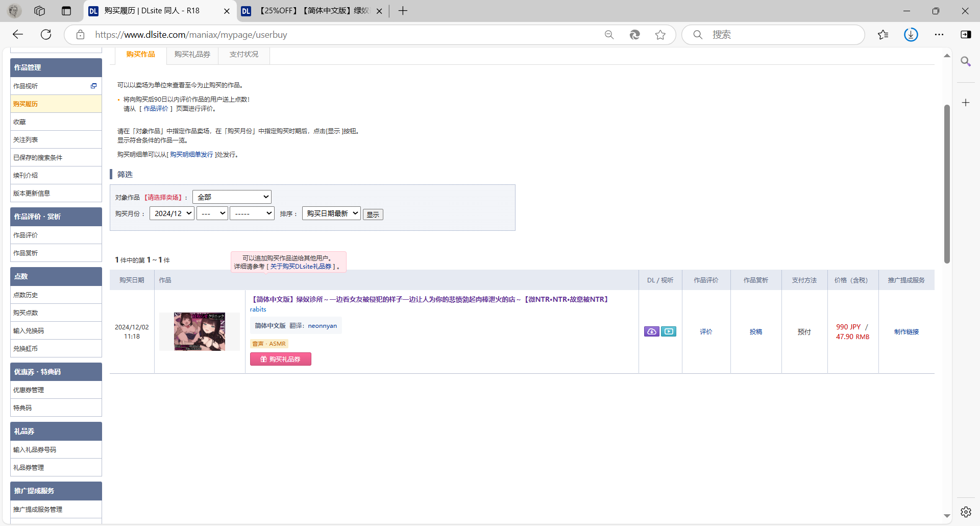Click the browser extension swirl icon
This screenshot has height=526, width=980.
634,35
